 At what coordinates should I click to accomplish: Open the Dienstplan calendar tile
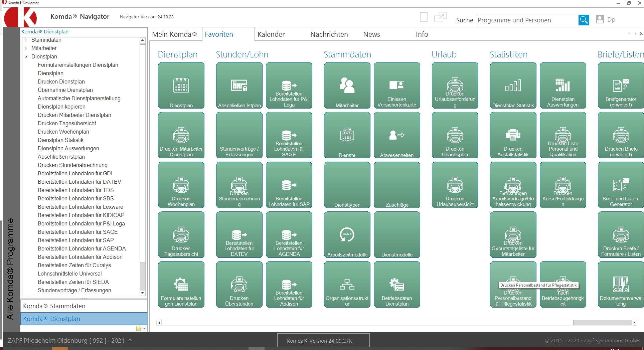(x=181, y=85)
